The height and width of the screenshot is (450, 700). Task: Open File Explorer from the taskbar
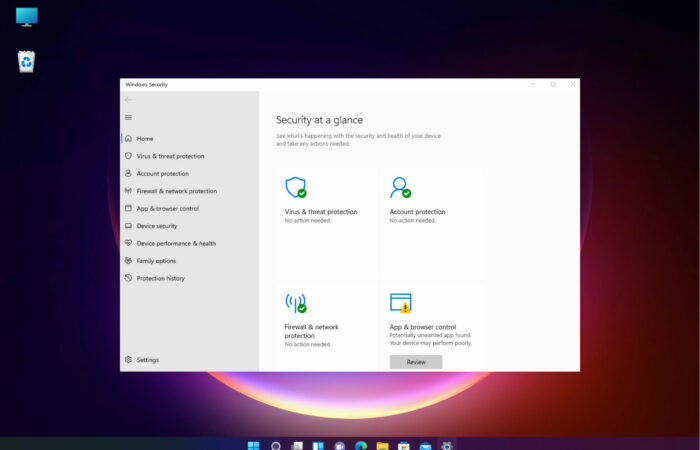pos(383,446)
